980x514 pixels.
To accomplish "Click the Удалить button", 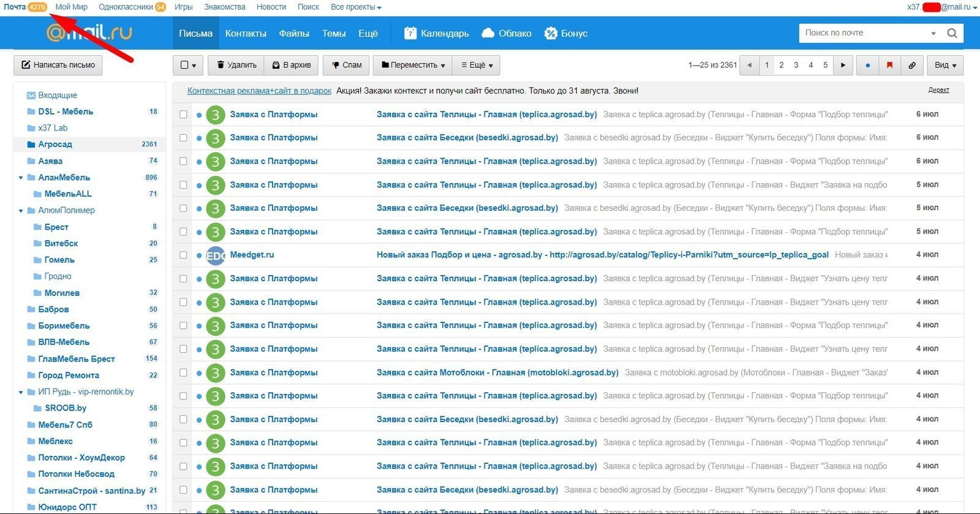I will 236,65.
